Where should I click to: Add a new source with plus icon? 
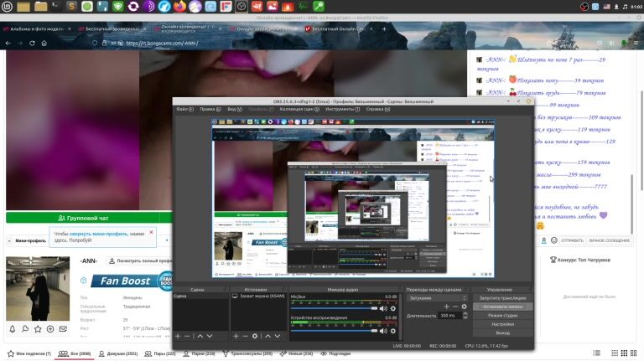tap(236, 336)
